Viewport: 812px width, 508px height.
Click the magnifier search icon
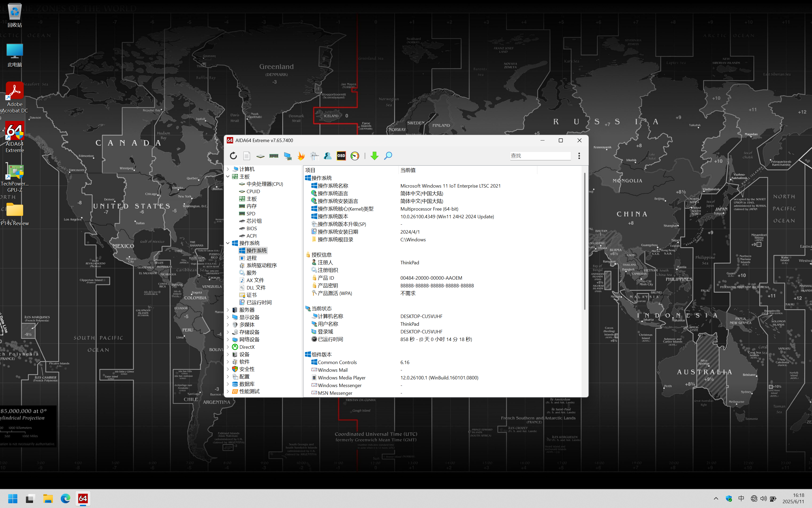point(388,156)
